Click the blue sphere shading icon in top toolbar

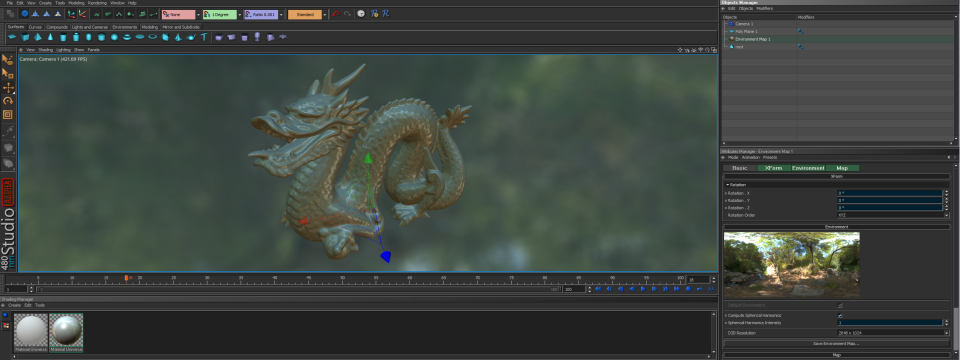pos(24,13)
